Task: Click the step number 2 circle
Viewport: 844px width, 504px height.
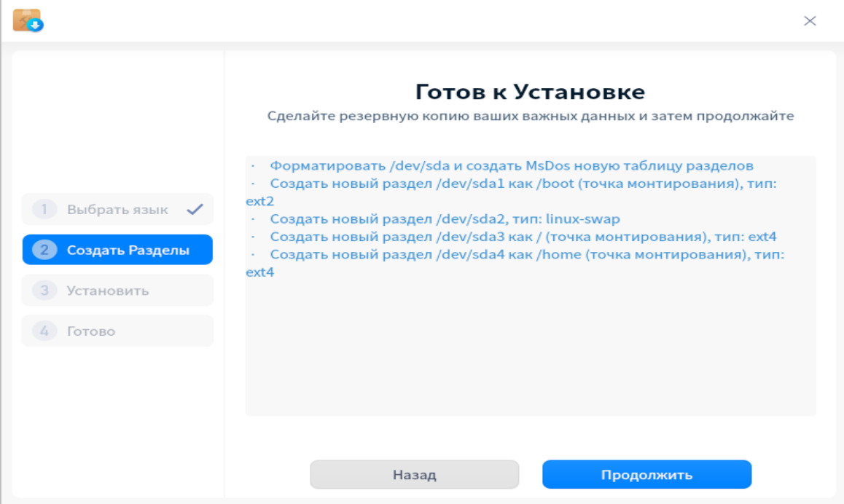Action: pyautogui.click(x=46, y=249)
